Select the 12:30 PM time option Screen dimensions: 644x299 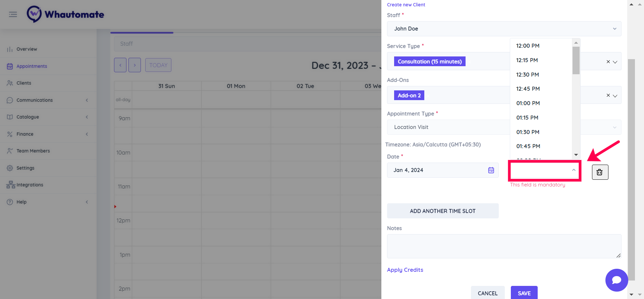(528, 75)
